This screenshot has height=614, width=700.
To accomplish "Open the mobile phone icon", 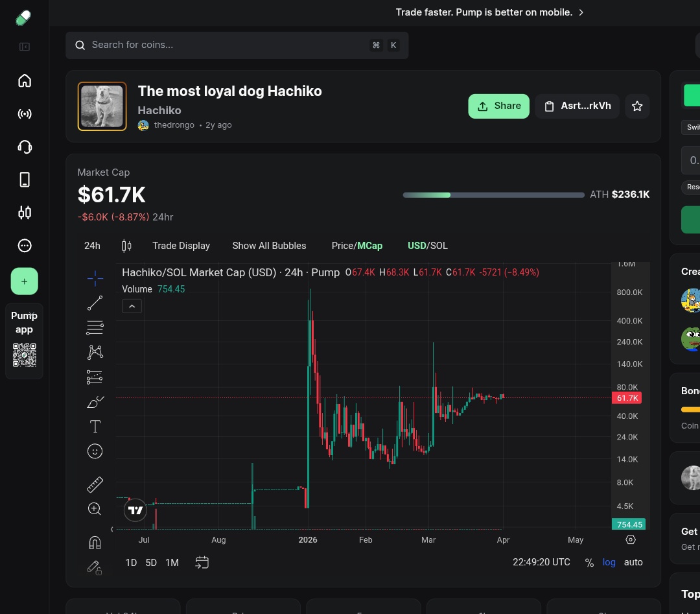I will tap(25, 180).
